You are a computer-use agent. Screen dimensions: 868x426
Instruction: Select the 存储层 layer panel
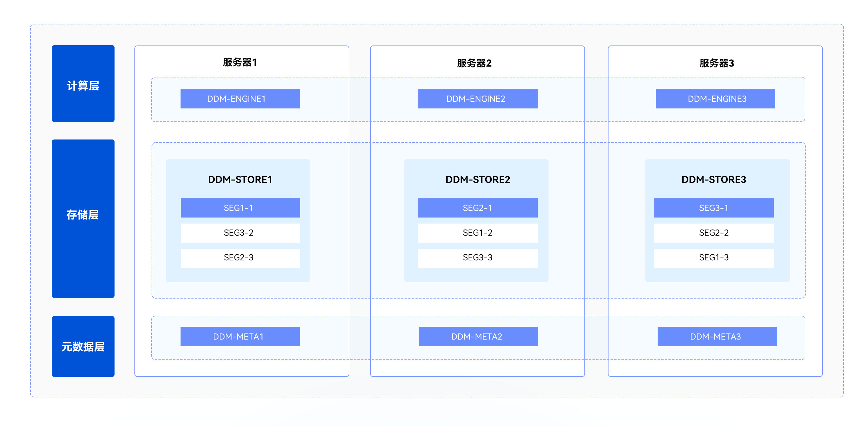point(83,218)
